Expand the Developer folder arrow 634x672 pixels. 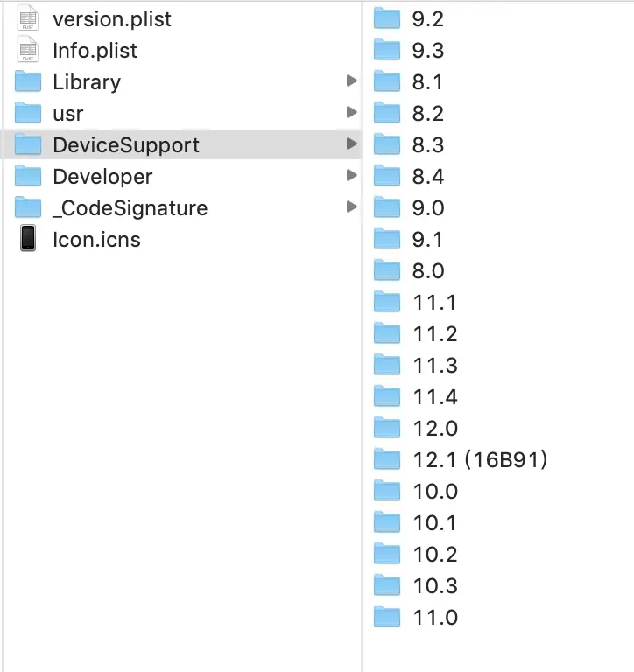click(351, 176)
